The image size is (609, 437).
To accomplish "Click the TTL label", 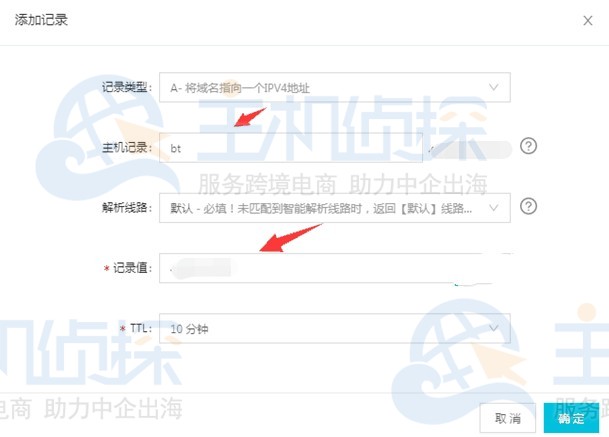I will coord(141,329).
